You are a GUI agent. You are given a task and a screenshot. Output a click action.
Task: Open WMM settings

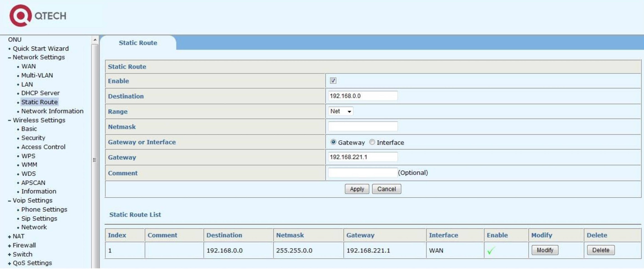29,165
